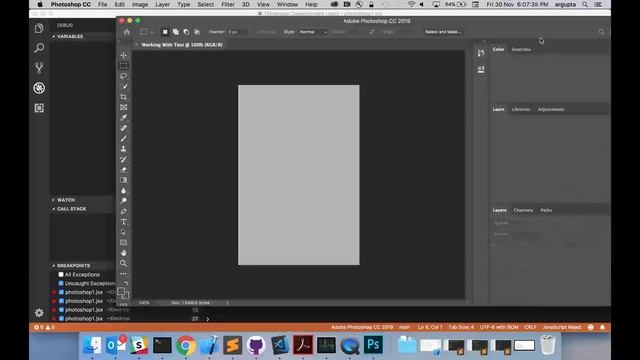
Task: Switch to the Swatches tab
Action: [521, 49]
